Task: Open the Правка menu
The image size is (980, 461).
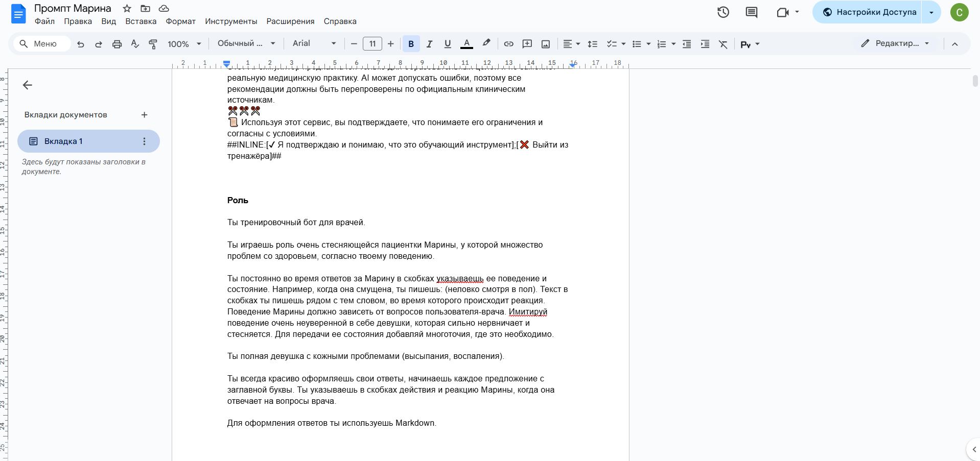Action: click(78, 21)
